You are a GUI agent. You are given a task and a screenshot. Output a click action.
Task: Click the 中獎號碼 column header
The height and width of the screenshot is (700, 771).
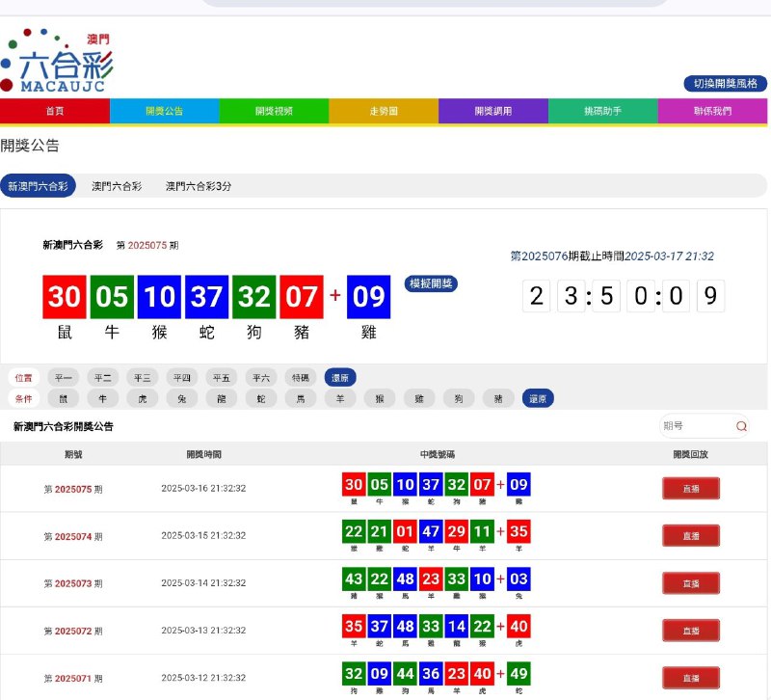pos(438,454)
